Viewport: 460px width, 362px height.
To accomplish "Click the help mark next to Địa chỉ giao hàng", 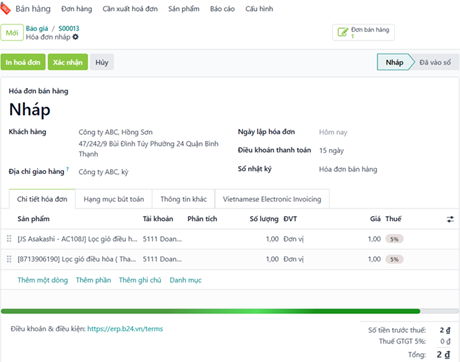I will 68,169.
